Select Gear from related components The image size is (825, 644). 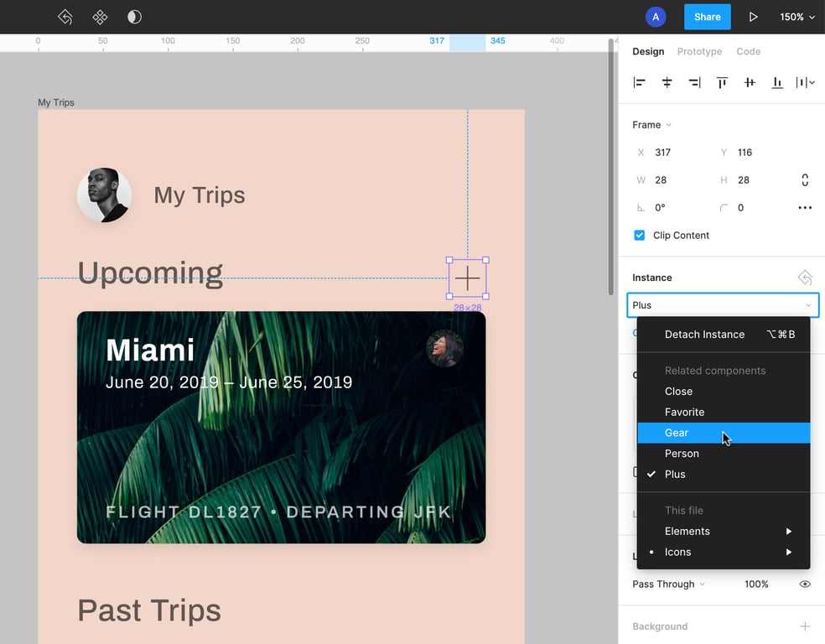pyautogui.click(x=677, y=433)
